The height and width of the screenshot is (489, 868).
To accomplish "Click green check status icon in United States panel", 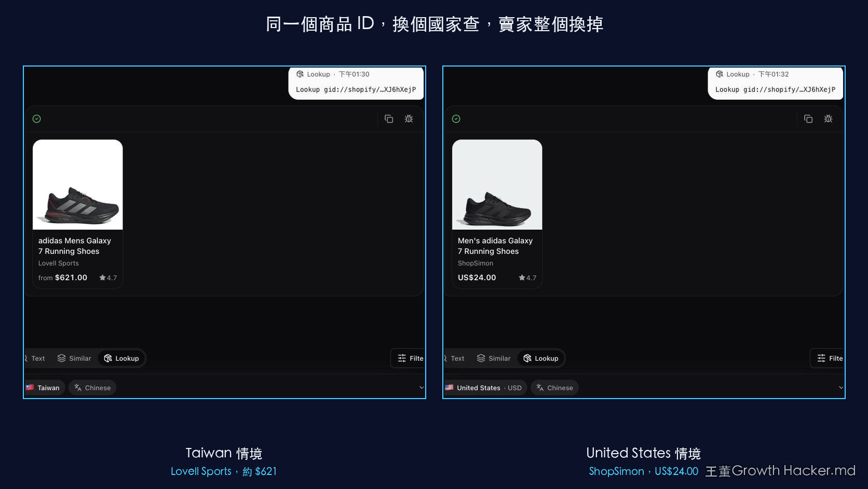I will point(456,119).
